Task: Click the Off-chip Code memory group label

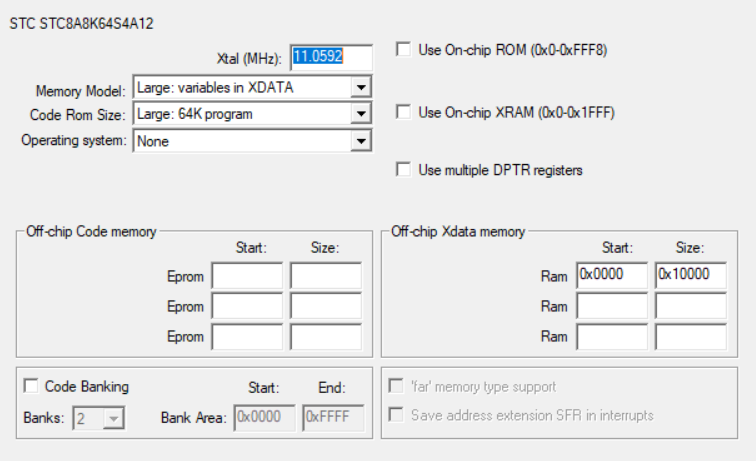Action: [x=91, y=231]
